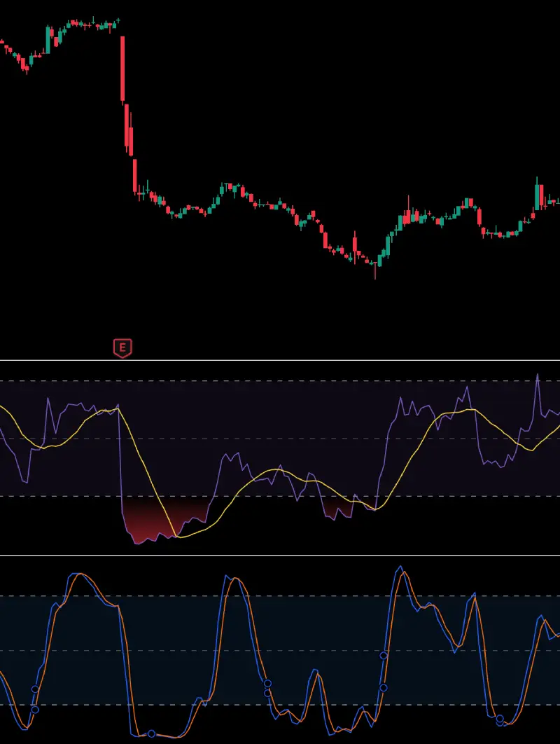This screenshot has width=560, height=744.
Task: Click the upper dashed overbought line of RSI
Action: (280, 381)
